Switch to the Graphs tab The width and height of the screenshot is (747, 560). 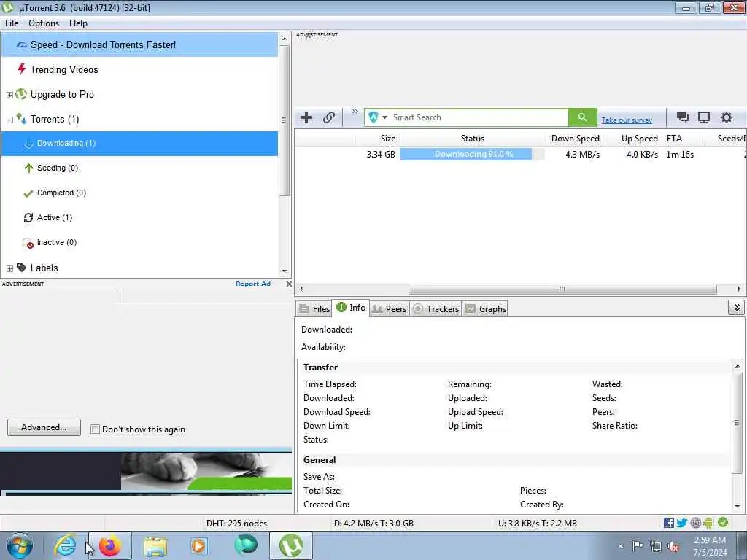[485, 309]
